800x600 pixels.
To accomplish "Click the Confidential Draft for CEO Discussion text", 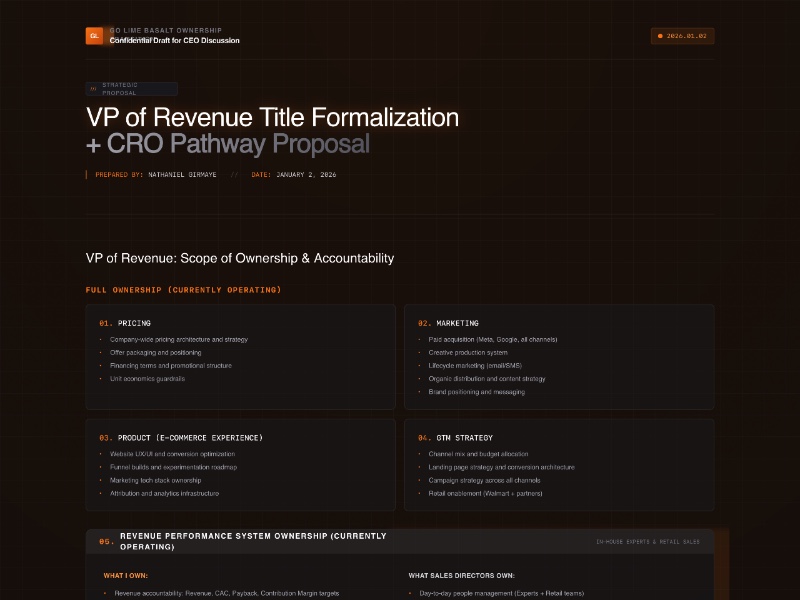I will 175,41.
